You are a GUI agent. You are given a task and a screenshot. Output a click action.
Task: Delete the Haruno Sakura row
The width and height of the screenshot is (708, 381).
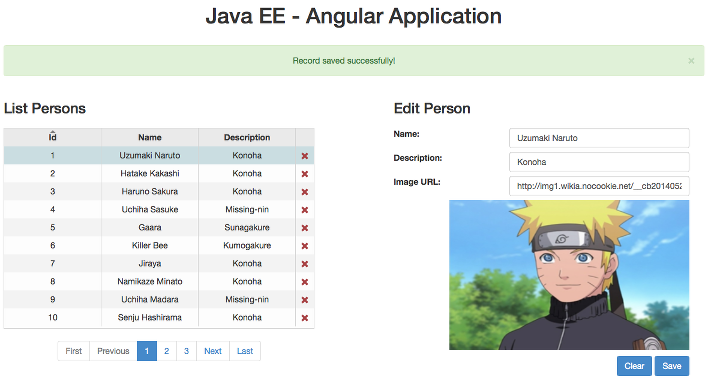click(x=305, y=192)
